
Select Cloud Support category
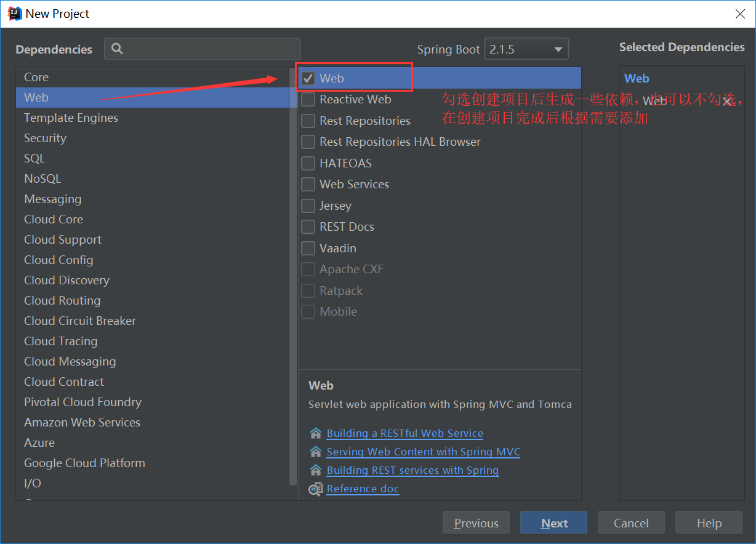pos(153,239)
